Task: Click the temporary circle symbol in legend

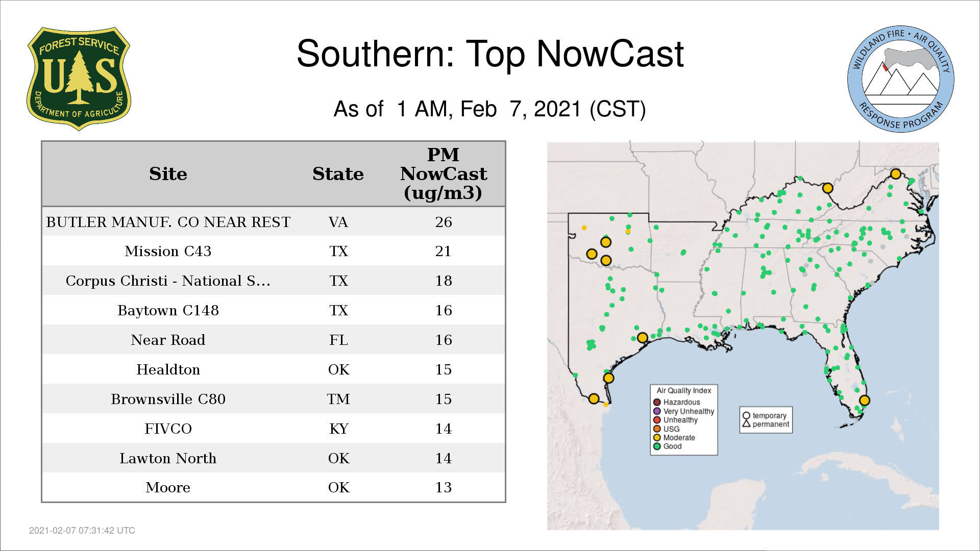Action: pos(746,415)
